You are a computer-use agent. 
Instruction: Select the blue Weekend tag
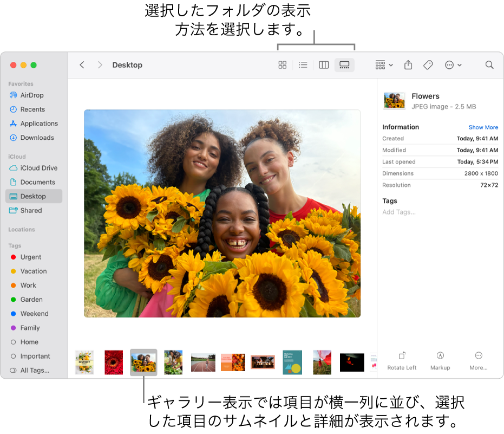(x=34, y=314)
